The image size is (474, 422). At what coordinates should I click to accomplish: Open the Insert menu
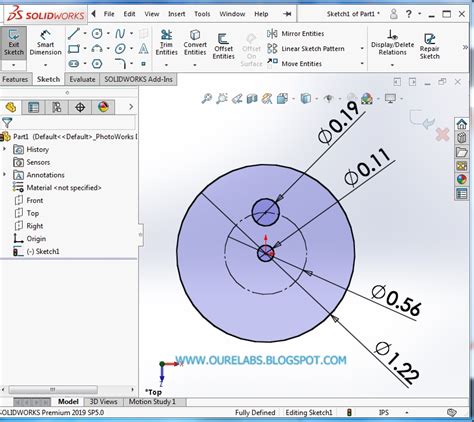177,14
